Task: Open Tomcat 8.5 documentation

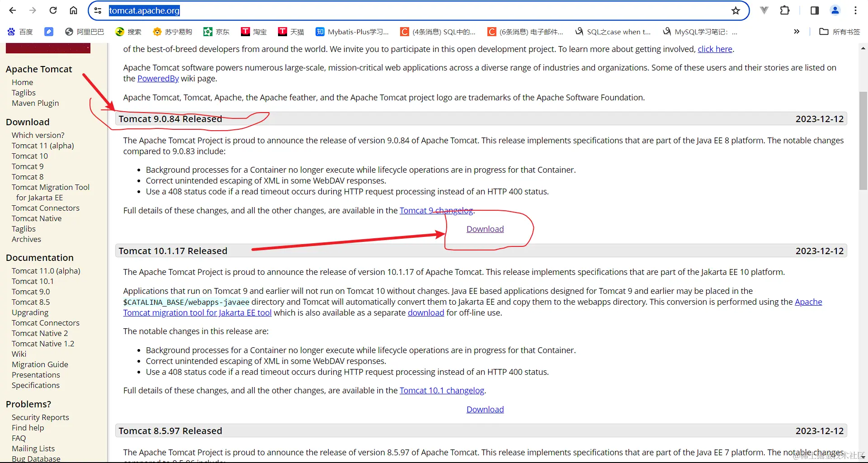Action: click(31, 302)
